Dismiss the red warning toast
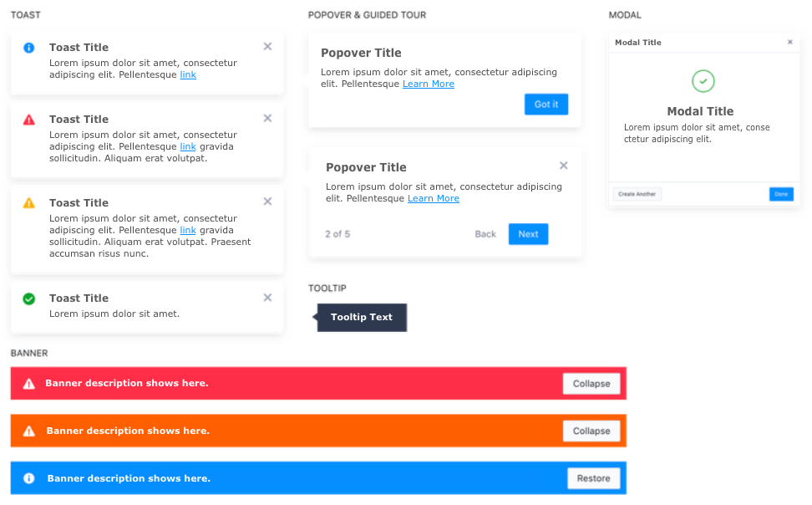 click(x=267, y=119)
